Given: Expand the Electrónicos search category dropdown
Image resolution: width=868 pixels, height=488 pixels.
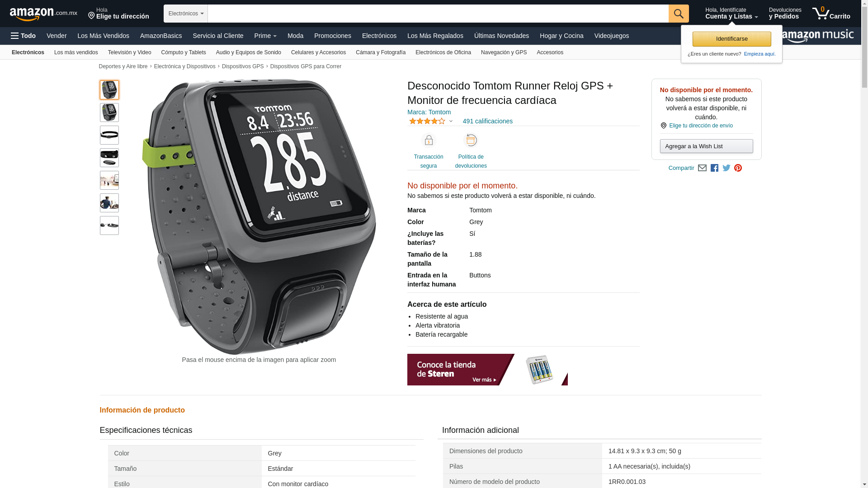Looking at the screenshot, I should pyautogui.click(x=186, y=14).
